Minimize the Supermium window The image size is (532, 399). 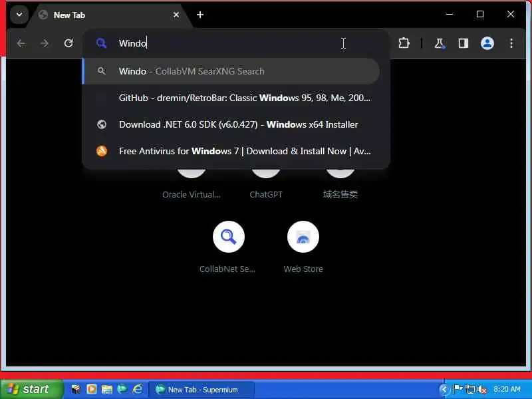[450, 14]
